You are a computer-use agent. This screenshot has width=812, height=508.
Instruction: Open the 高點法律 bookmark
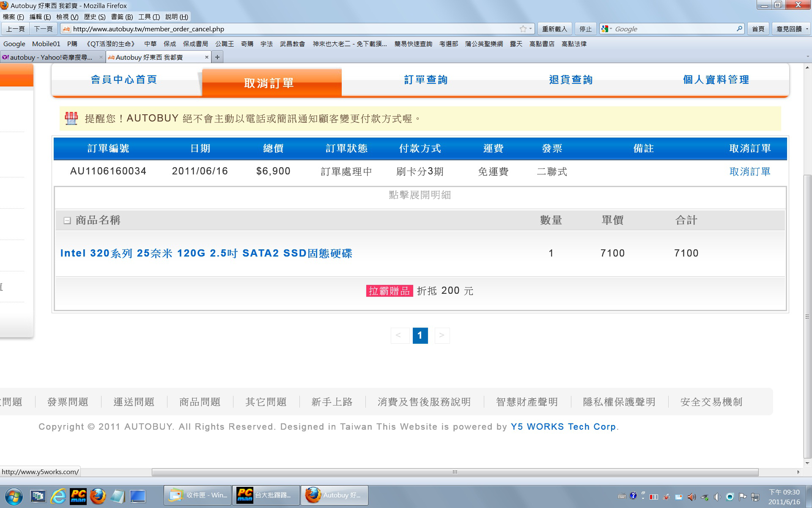574,44
